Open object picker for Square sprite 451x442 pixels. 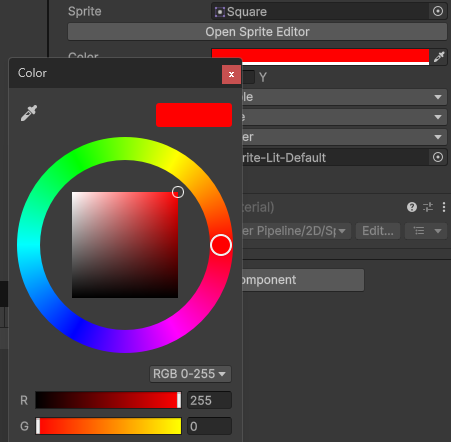point(438,11)
